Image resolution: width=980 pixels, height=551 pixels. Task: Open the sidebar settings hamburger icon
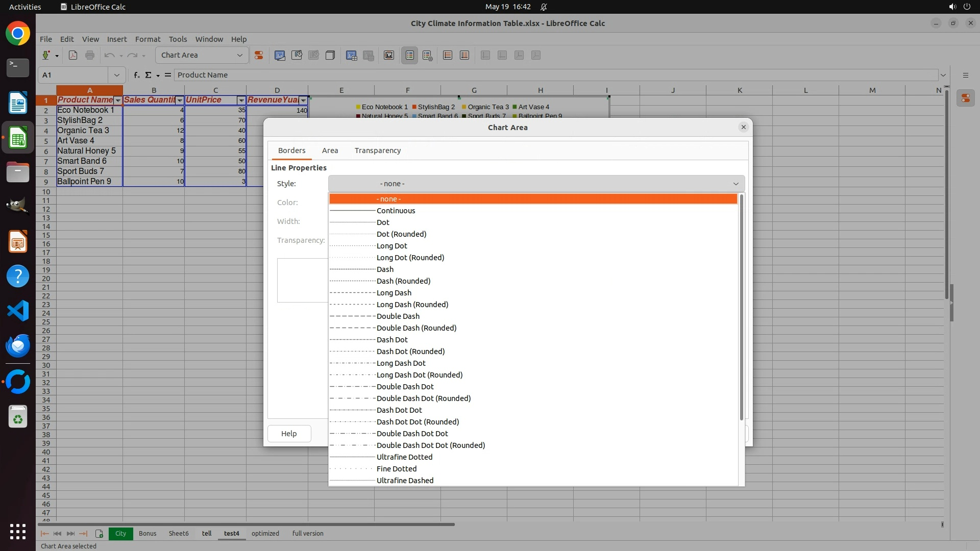(965, 75)
